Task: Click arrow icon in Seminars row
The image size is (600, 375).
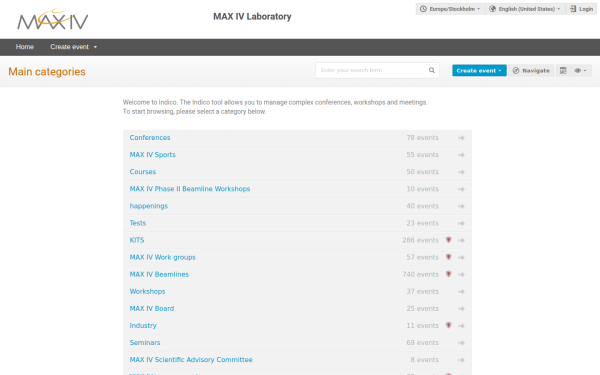Action: (x=461, y=343)
